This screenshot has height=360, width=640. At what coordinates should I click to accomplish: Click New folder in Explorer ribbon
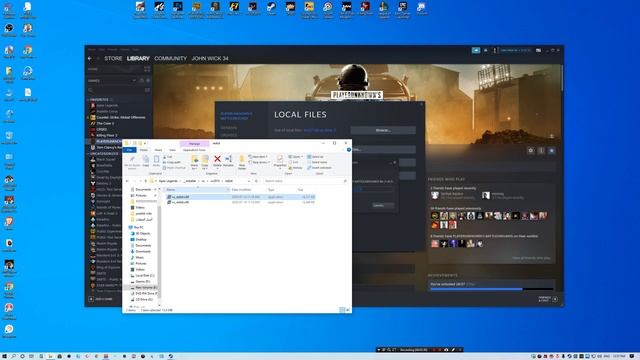pyautogui.click(x=242, y=162)
